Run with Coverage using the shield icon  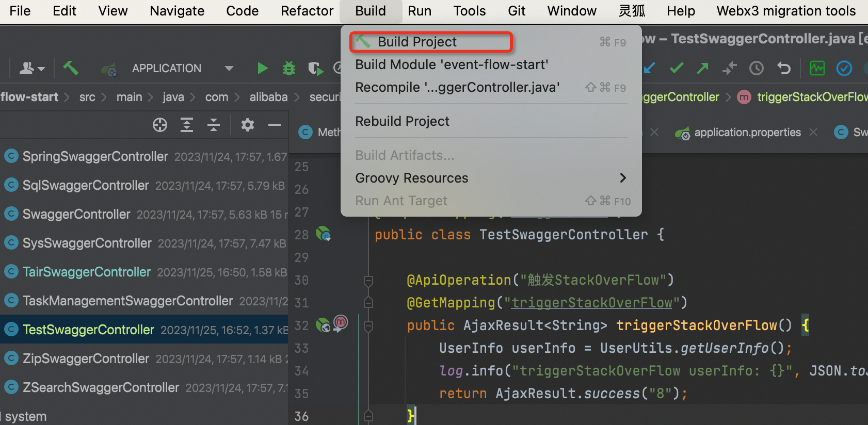[x=315, y=68]
